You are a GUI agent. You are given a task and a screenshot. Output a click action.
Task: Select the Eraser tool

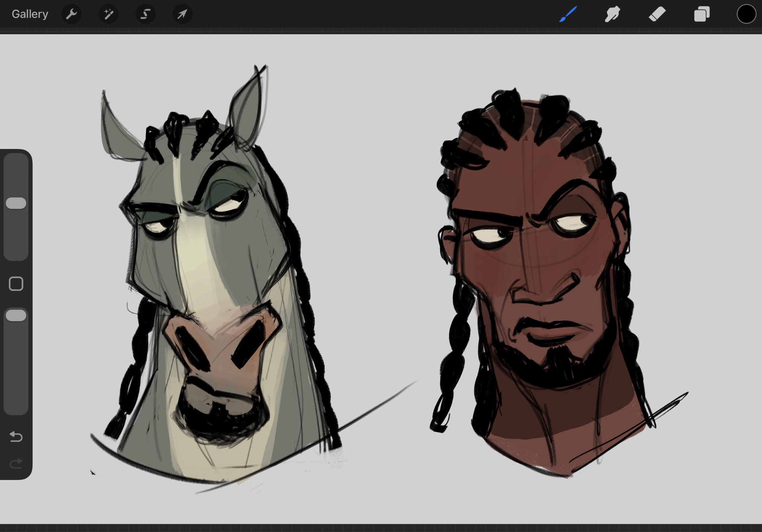pos(657,14)
